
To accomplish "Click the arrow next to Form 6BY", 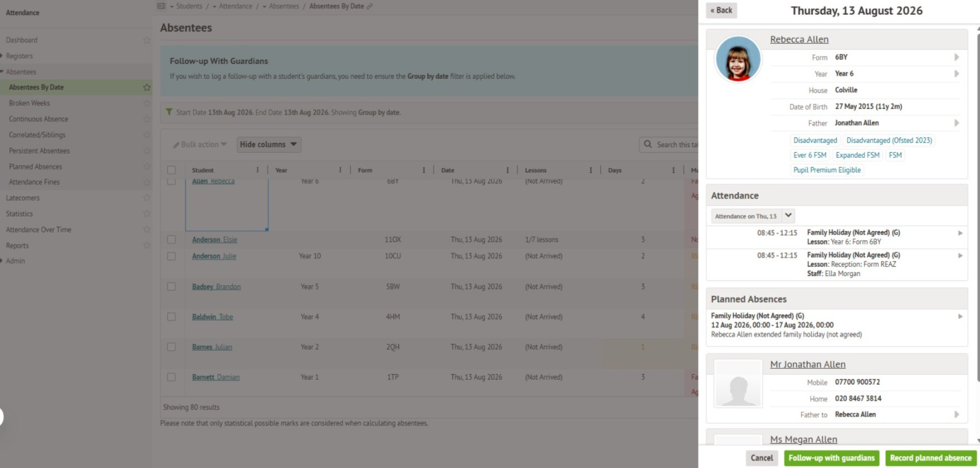I will pyautogui.click(x=957, y=57).
